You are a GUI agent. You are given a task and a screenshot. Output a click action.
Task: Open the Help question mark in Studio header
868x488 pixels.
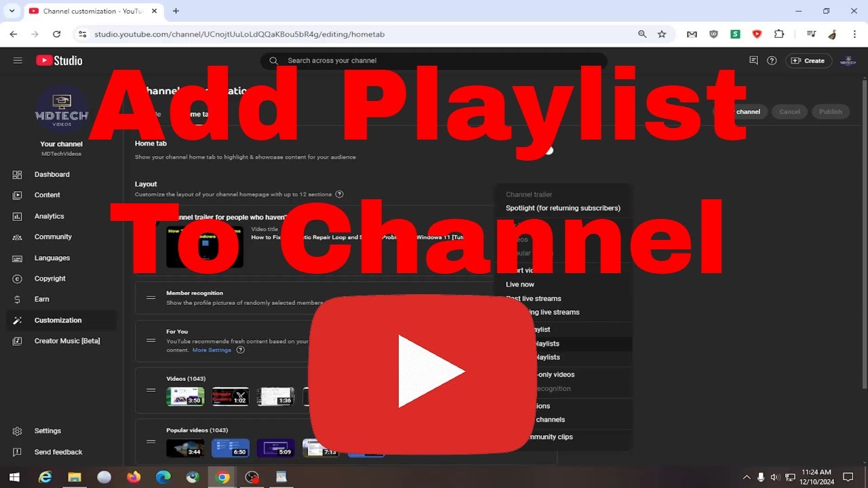(772, 60)
